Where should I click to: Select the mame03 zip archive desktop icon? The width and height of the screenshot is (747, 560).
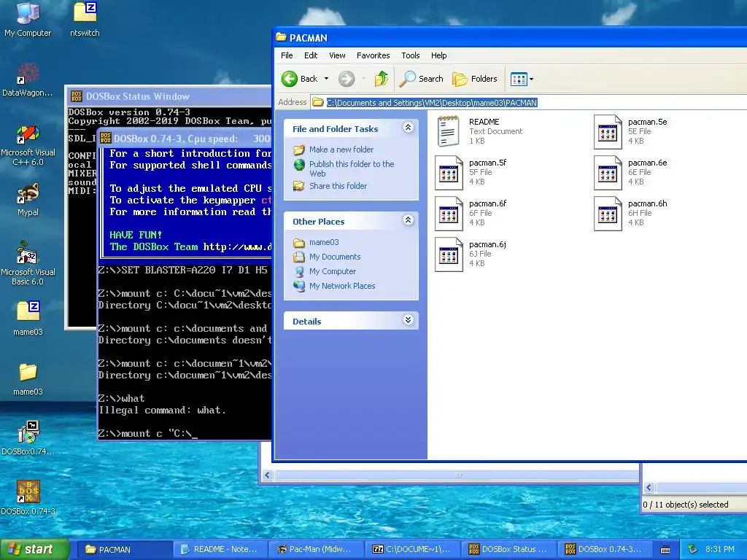pyautogui.click(x=28, y=318)
